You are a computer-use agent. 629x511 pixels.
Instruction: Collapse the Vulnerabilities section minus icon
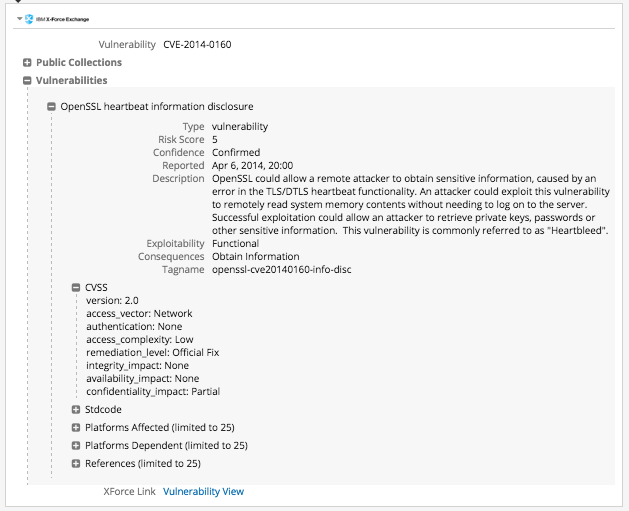(27, 81)
